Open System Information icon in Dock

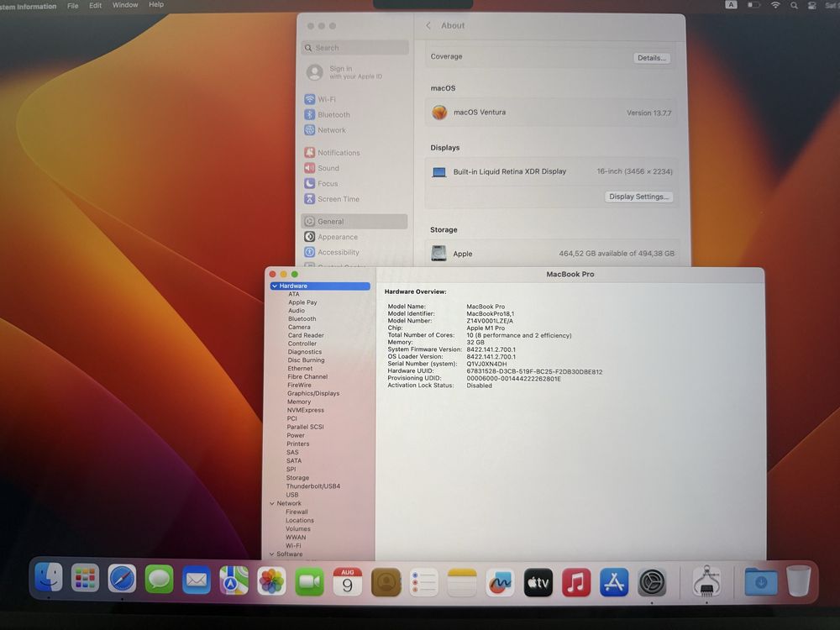click(x=706, y=582)
